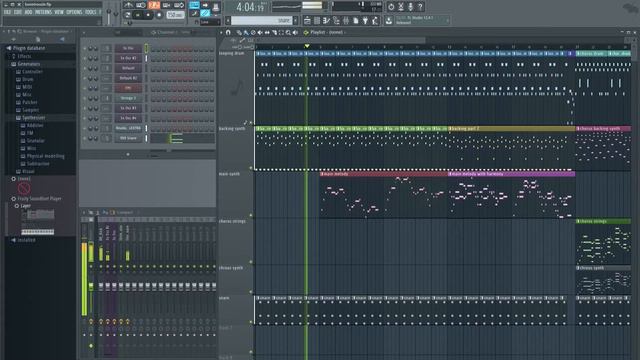The image size is (640, 360).
Task: Click the play button in transport
Action: coord(138,15)
